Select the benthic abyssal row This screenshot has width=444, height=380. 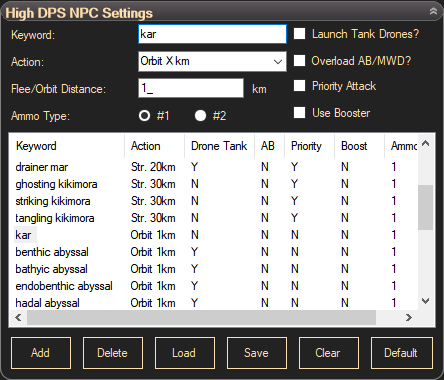click(213, 252)
